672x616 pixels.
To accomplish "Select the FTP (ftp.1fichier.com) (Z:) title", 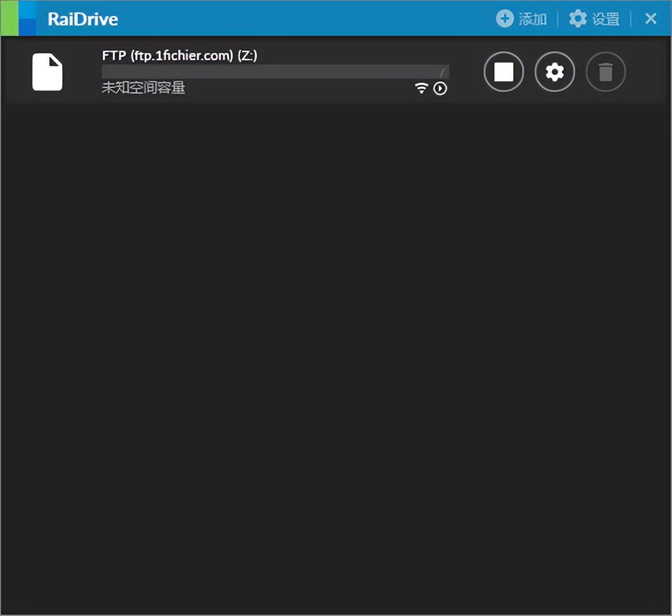I will pos(180,55).
